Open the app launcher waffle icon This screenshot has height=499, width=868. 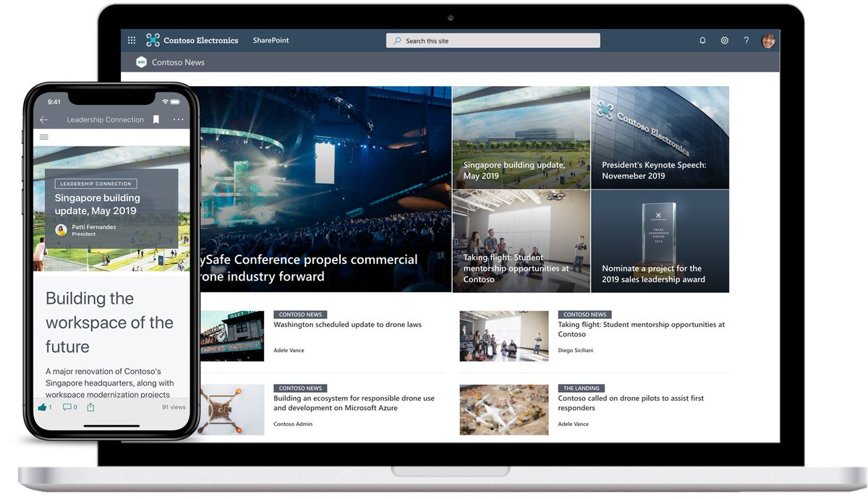click(132, 40)
